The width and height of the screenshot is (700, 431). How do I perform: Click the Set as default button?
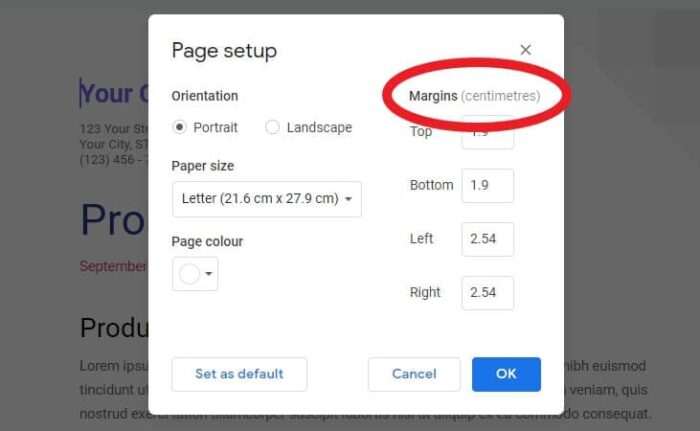coord(239,374)
